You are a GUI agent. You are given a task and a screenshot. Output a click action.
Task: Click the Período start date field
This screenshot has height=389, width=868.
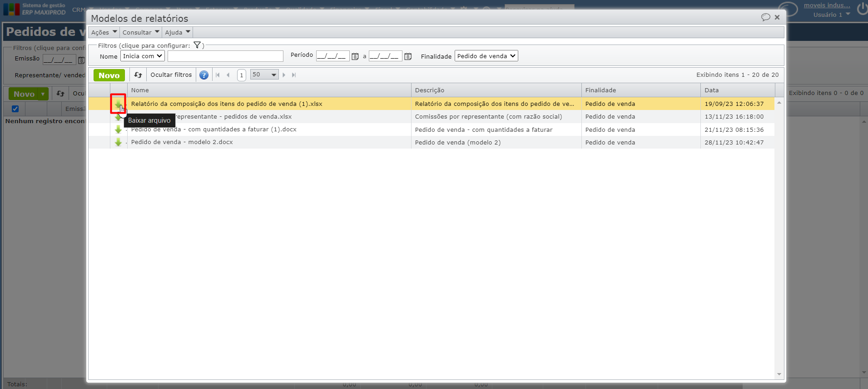coord(332,56)
